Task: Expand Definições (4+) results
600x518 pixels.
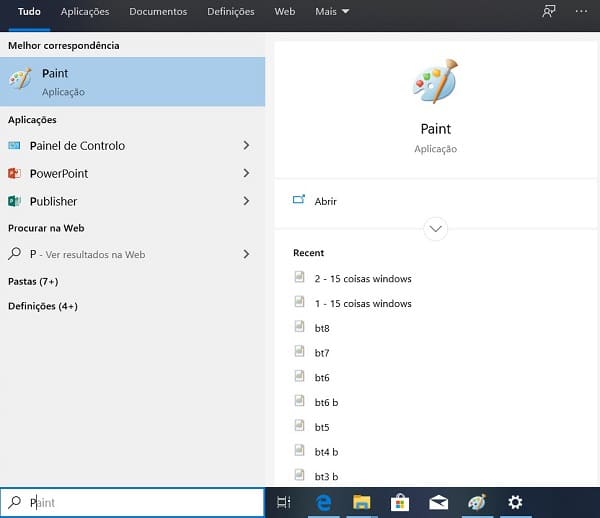Action: [43, 306]
